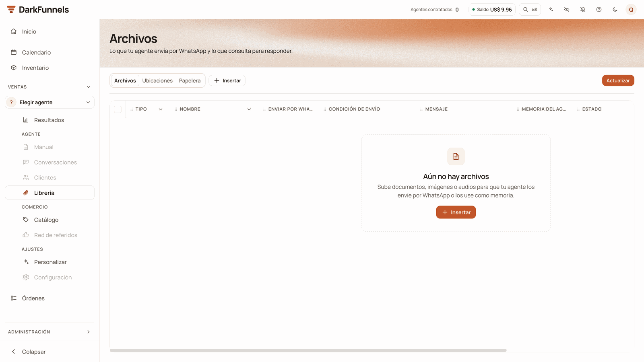The image size is (644, 362).
Task: Open the Q user avatar menu
Action: coord(631,10)
